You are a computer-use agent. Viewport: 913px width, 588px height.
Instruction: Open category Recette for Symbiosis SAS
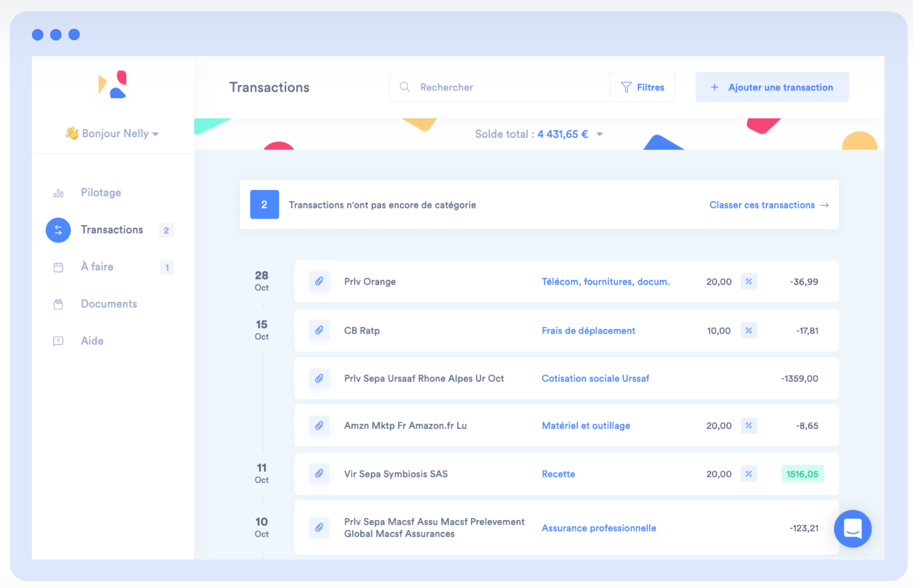[x=558, y=474]
